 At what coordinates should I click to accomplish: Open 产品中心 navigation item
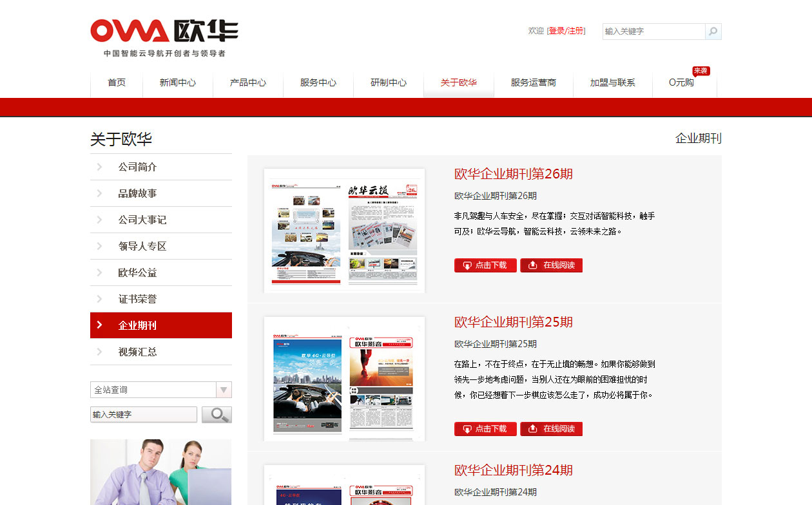248,82
